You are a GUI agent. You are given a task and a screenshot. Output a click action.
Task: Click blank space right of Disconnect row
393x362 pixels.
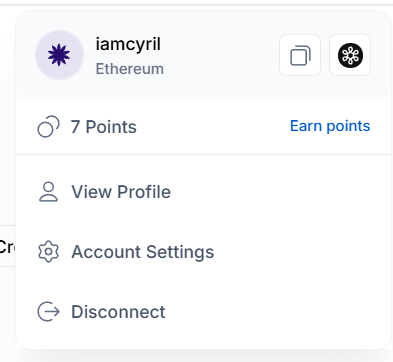tap(277, 312)
